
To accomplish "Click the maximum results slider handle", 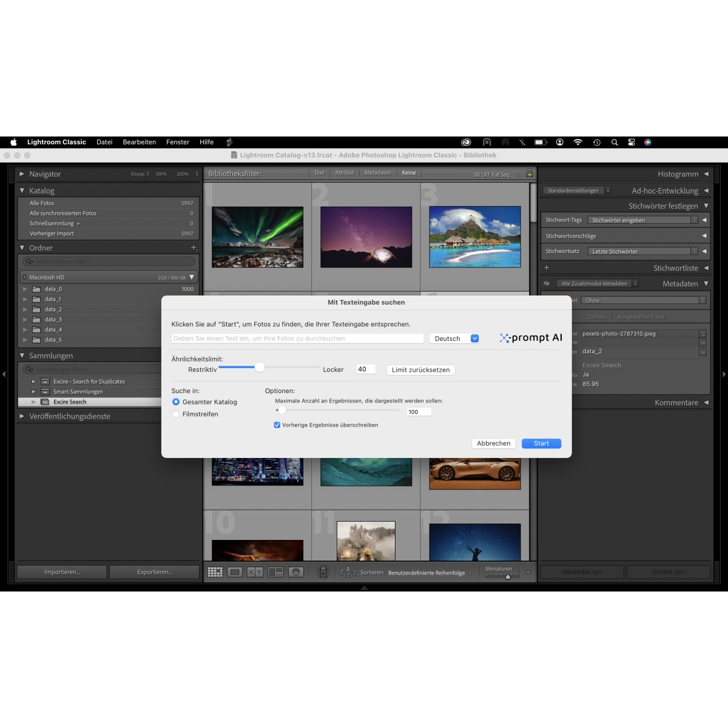I will pyautogui.click(x=281, y=411).
